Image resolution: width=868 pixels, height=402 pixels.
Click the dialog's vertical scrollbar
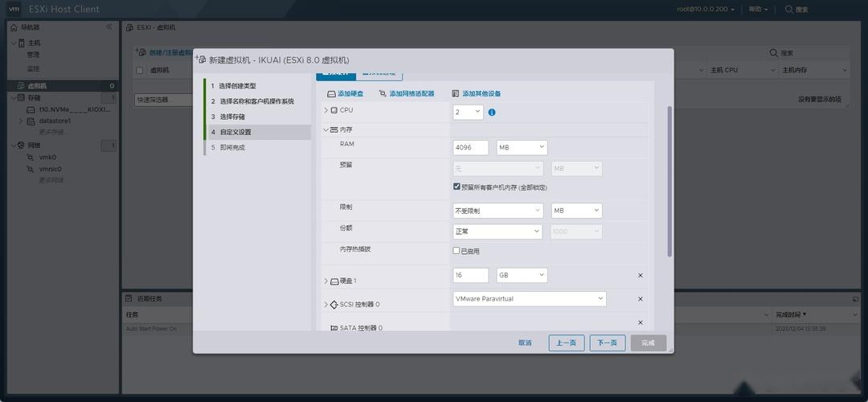pos(669,181)
